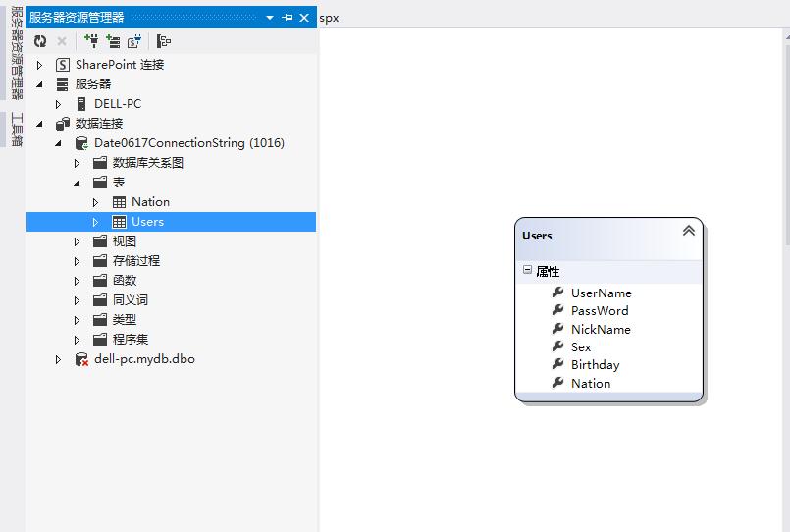This screenshot has width=790, height=532.
Task: Click the SharePoint 连接 S icon
Action: 63,65
